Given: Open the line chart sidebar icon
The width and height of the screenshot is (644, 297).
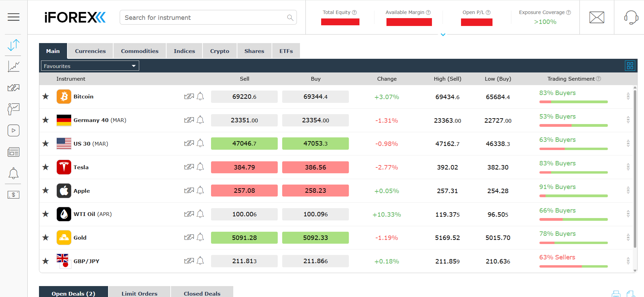Looking at the screenshot, I should click(x=14, y=66).
